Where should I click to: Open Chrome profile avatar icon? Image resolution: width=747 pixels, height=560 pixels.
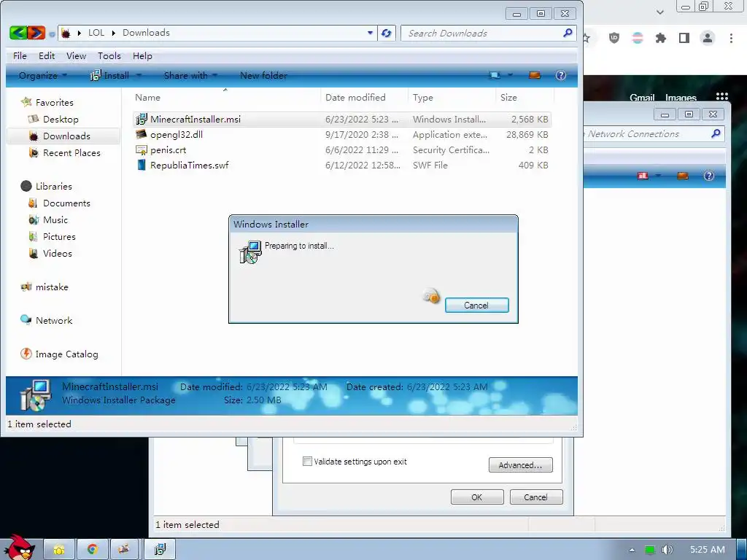708,38
